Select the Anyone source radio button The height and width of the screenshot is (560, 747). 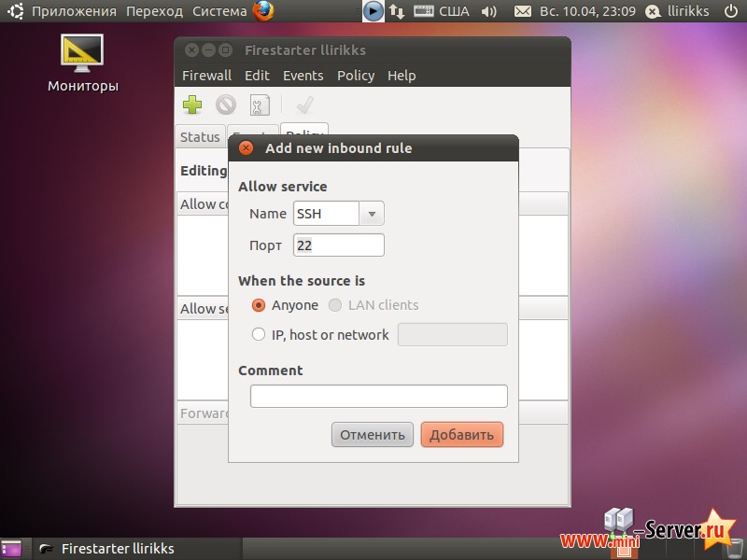click(x=259, y=305)
